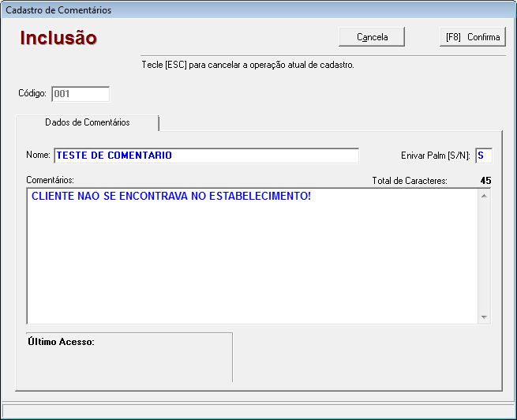Click the Inclusão heading
The height and width of the screenshot is (420, 517).
coord(58,38)
